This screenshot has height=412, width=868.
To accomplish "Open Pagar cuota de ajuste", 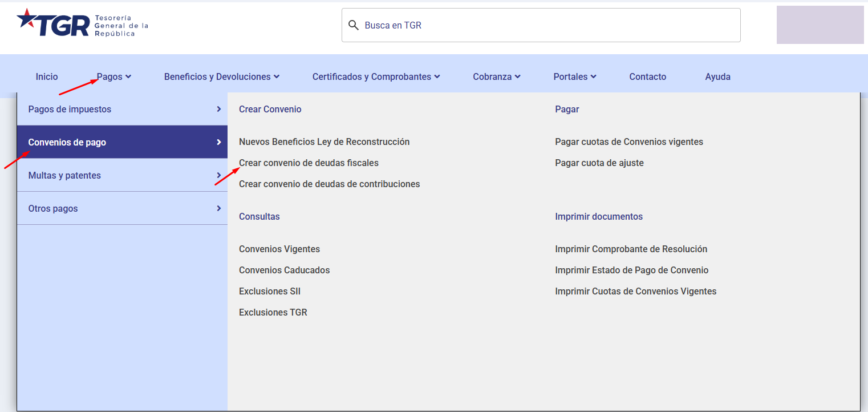I will click(599, 163).
